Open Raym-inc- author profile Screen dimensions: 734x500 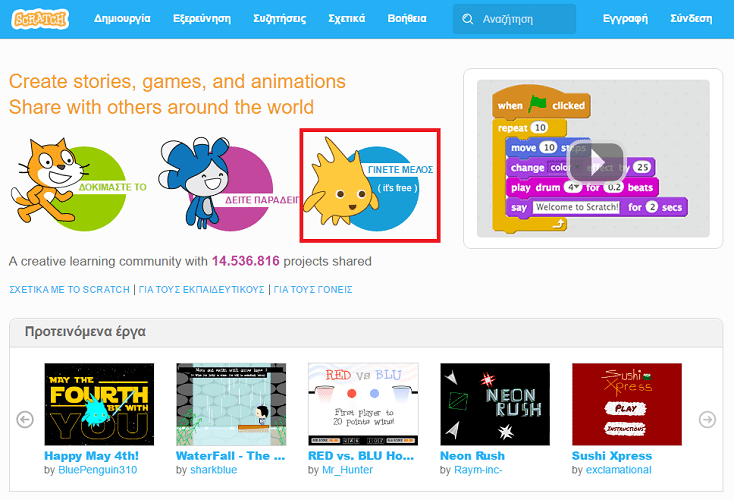(478, 470)
